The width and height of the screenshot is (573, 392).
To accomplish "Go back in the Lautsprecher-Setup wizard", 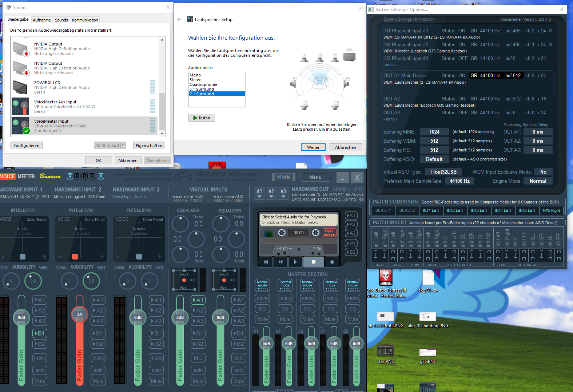I will 179,19.
